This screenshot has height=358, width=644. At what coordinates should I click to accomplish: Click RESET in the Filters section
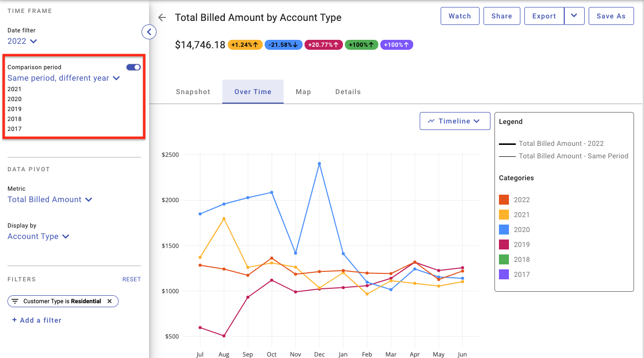132,279
